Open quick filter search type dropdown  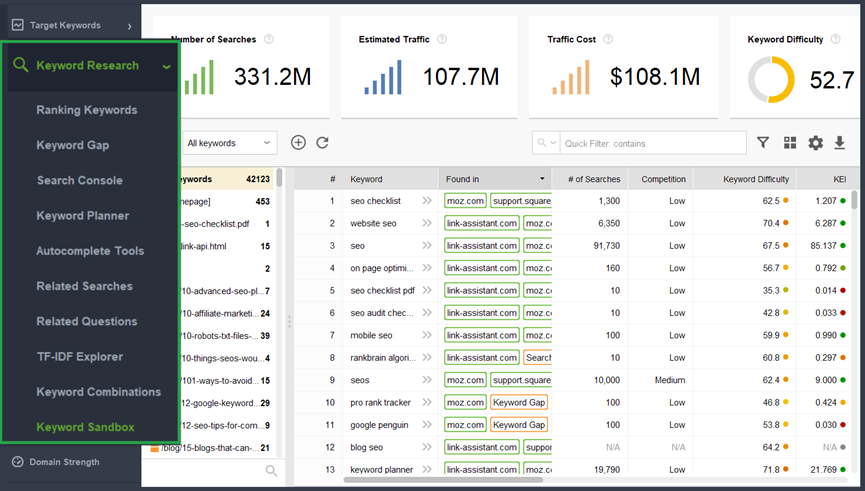(546, 143)
